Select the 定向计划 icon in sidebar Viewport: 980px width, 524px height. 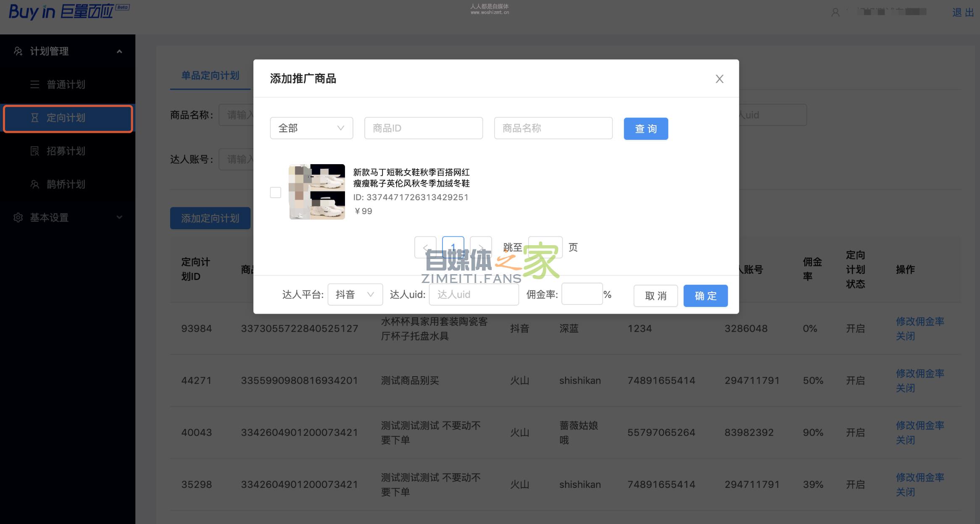tap(35, 118)
